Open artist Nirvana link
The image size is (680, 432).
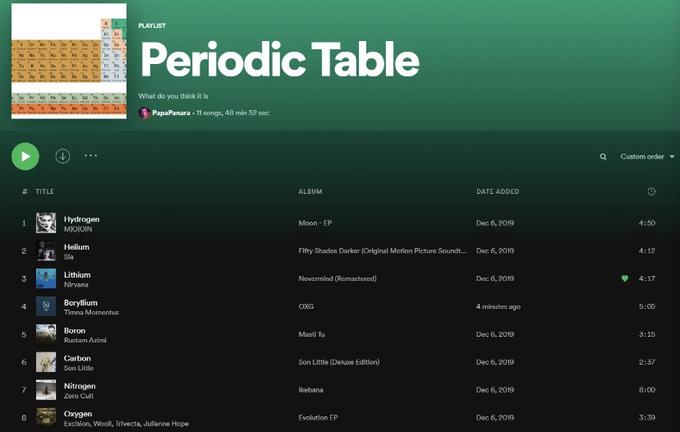[x=76, y=285]
